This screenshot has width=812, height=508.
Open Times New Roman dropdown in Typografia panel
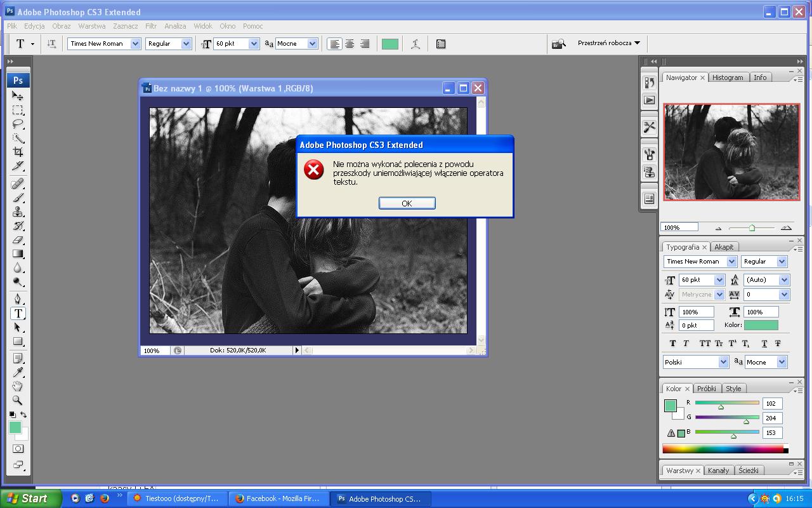click(x=731, y=262)
